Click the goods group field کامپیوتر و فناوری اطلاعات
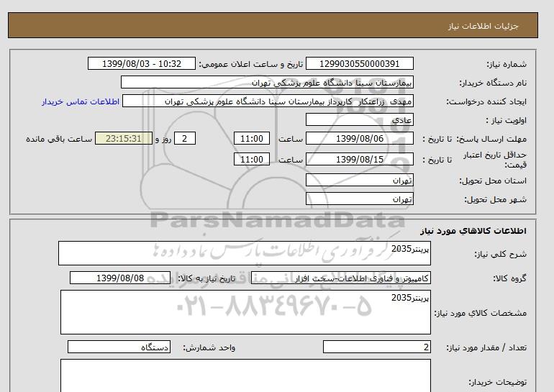The width and height of the screenshot is (554, 392). click(x=341, y=278)
